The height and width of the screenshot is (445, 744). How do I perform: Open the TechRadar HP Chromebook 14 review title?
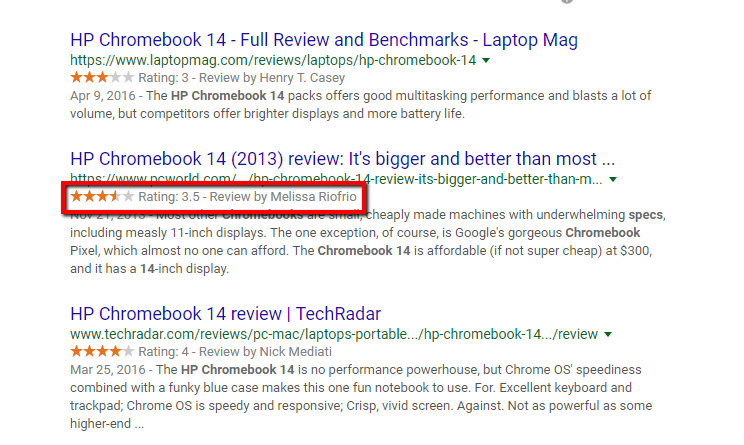point(225,313)
